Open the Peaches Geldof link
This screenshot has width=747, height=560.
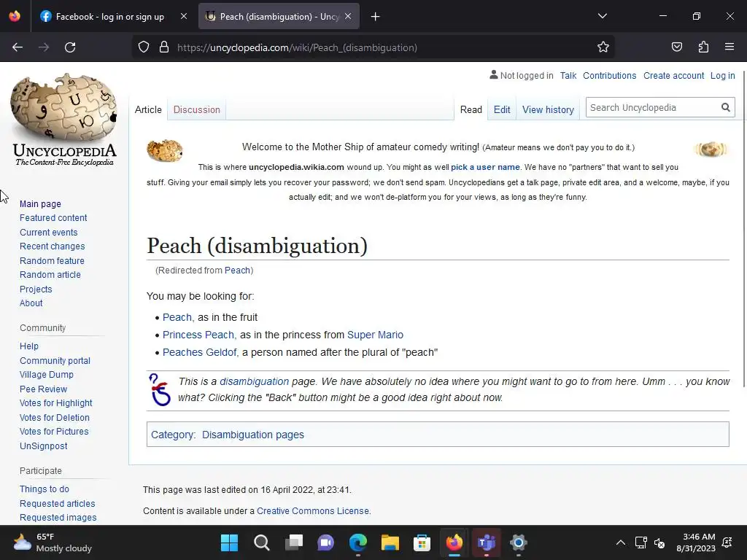tap(199, 352)
